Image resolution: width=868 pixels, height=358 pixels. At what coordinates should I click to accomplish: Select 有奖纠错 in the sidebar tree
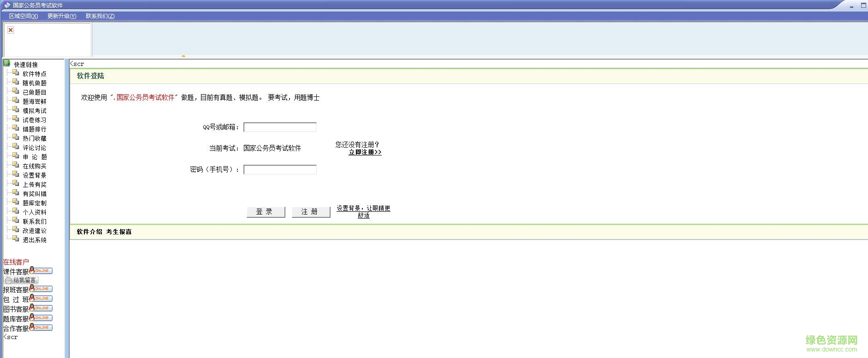[35, 194]
